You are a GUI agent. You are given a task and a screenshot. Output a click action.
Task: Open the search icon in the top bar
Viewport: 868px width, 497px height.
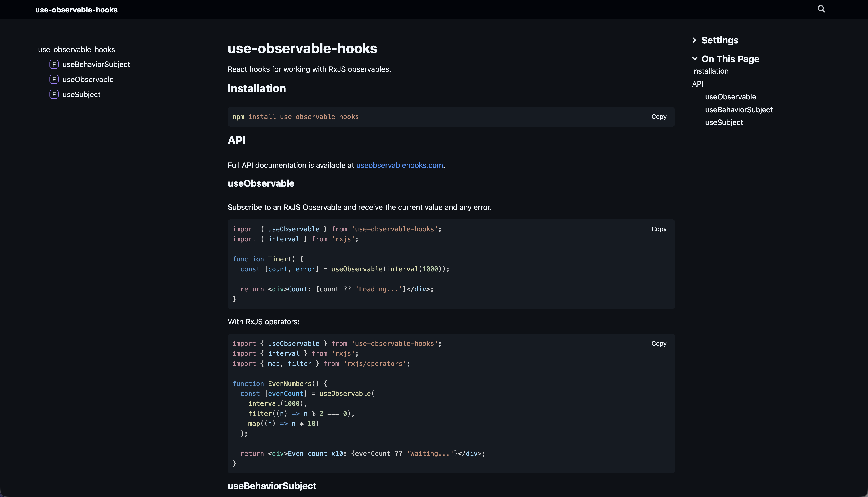click(821, 9)
